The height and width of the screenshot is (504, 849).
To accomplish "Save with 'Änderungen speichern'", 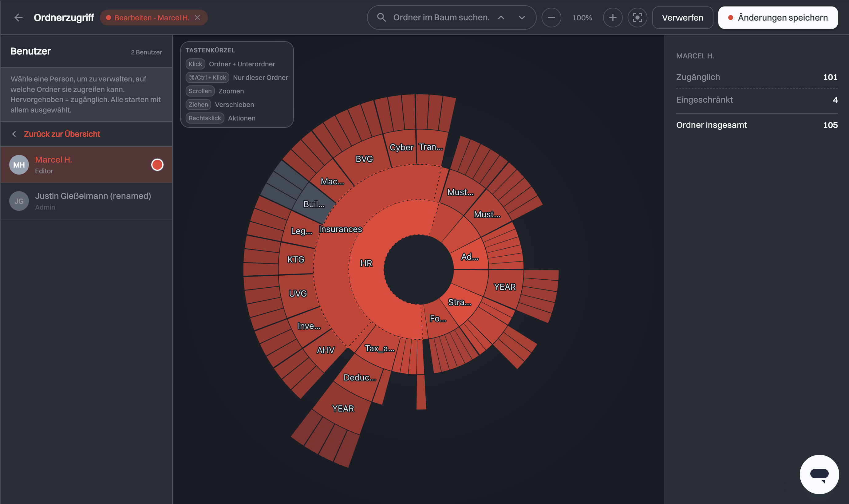I will (778, 17).
